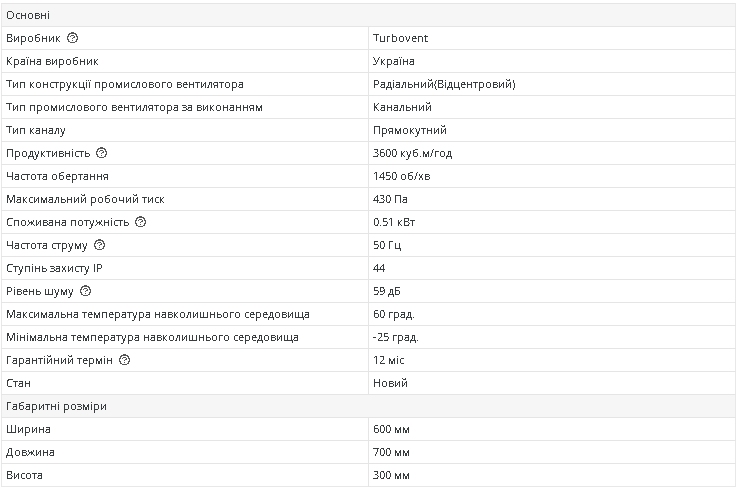Image resolution: width=740 pixels, height=491 pixels.
Task: Show the hint icon beside Споживана потужність
Action: coord(140,222)
